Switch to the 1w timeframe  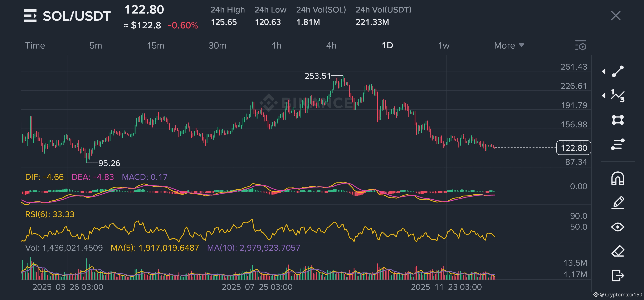coord(444,45)
